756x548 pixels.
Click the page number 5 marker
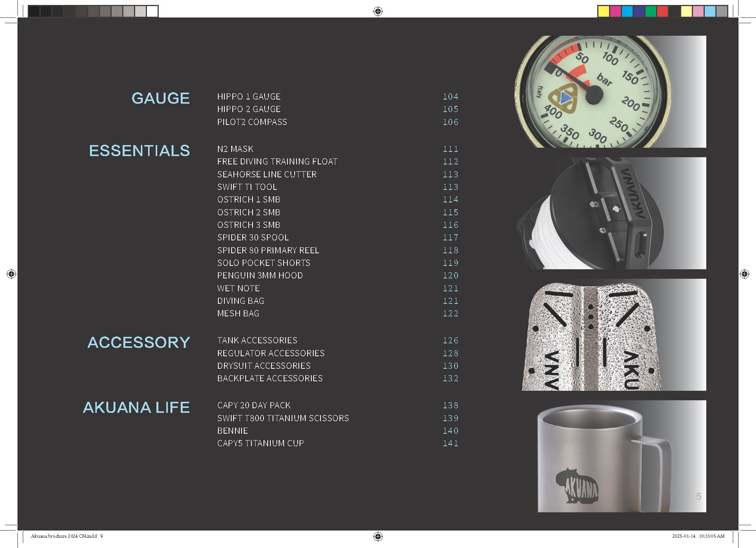click(699, 496)
